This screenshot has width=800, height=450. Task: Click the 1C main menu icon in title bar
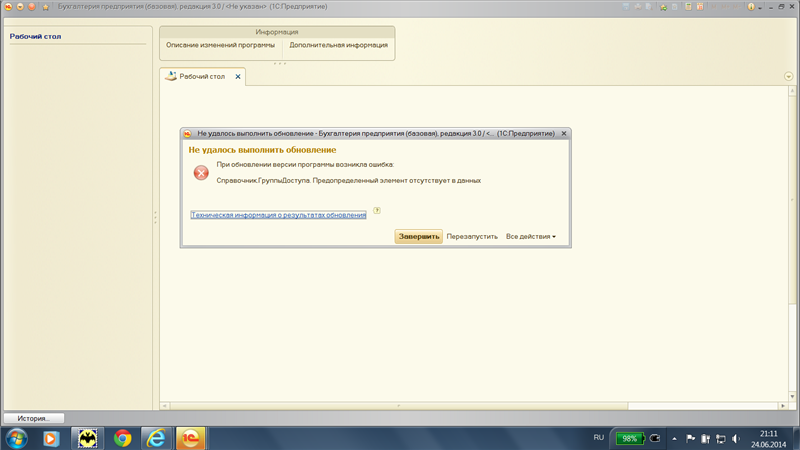click(x=7, y=6)
